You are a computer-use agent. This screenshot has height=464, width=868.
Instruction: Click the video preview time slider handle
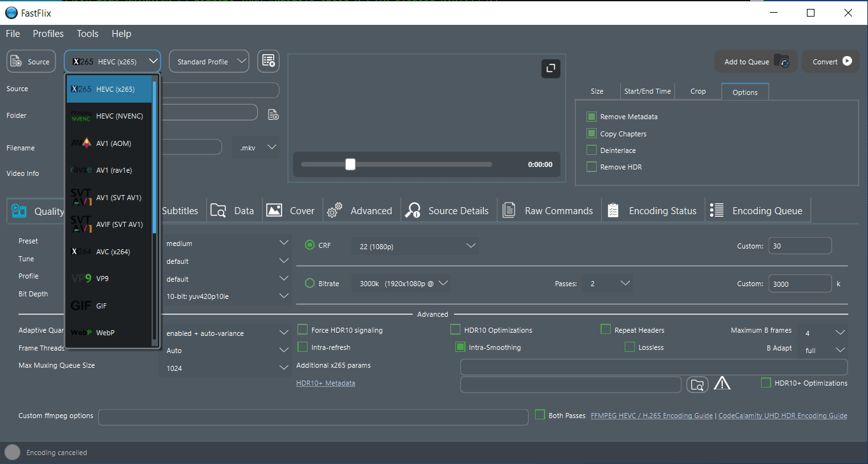click(350, 164)
